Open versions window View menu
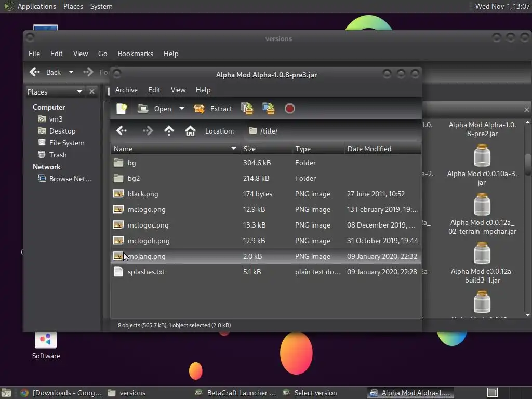Viewport: 532px width, 399px height. (81, 54)
